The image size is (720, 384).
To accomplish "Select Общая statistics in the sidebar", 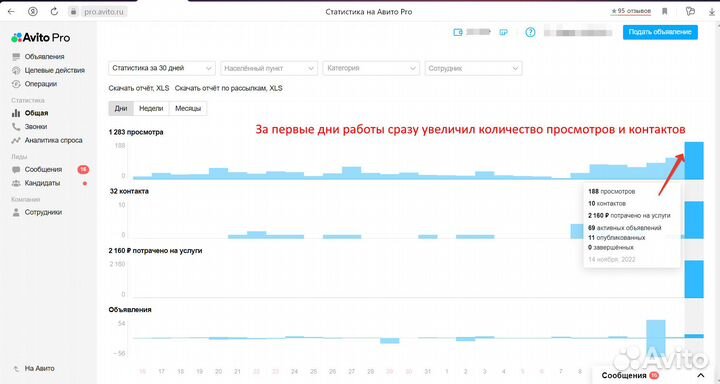I will [x=36, y=113].
